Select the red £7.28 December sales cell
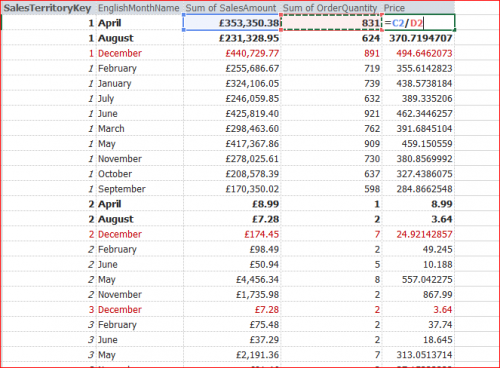500x368 pixels. (x=232, y=310)
